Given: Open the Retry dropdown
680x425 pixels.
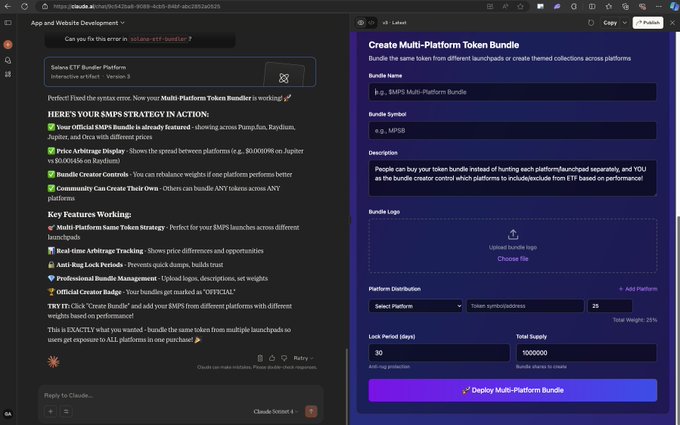Looking at the screenshot, I should pos(303,358).
